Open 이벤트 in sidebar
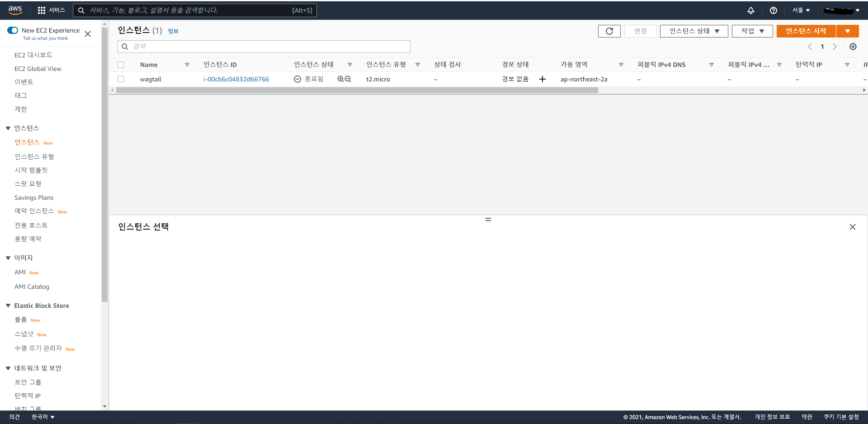The width and height of the screenshot is (868, 424). (24, 82)
